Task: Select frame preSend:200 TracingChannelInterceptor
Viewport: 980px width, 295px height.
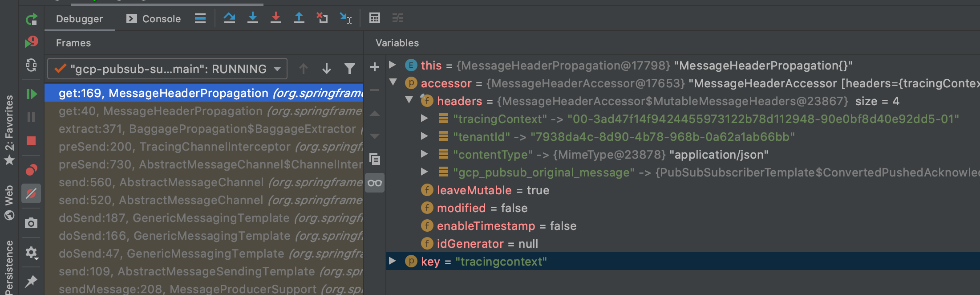Action: (x=204, y=147)
